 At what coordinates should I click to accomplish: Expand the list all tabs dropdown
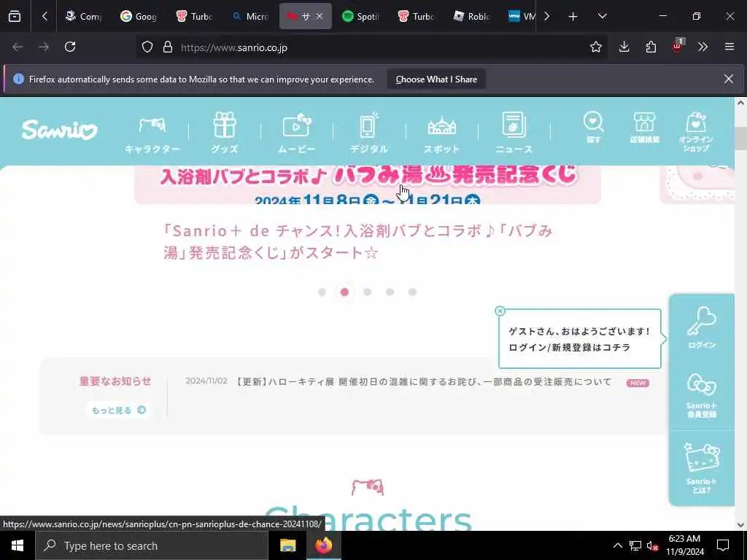(x=602, y=16)
